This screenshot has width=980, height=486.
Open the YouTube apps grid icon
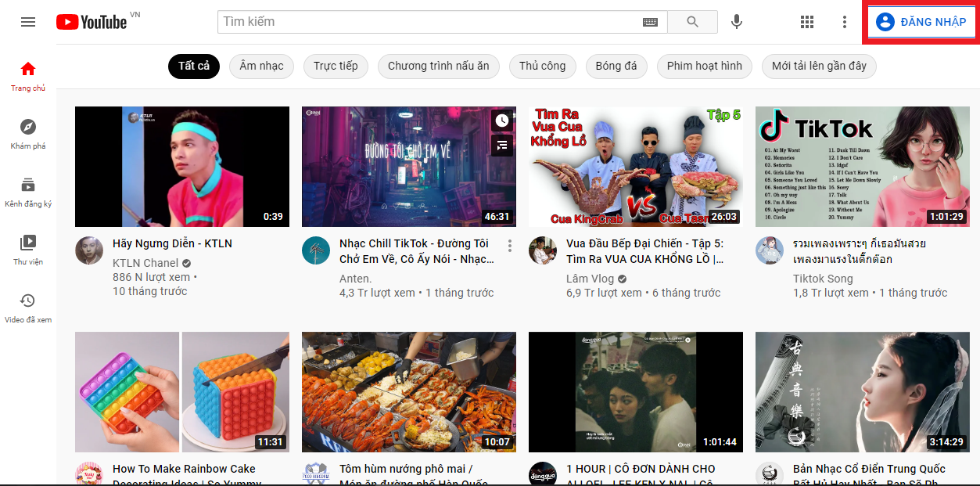[x=806, y=21]
